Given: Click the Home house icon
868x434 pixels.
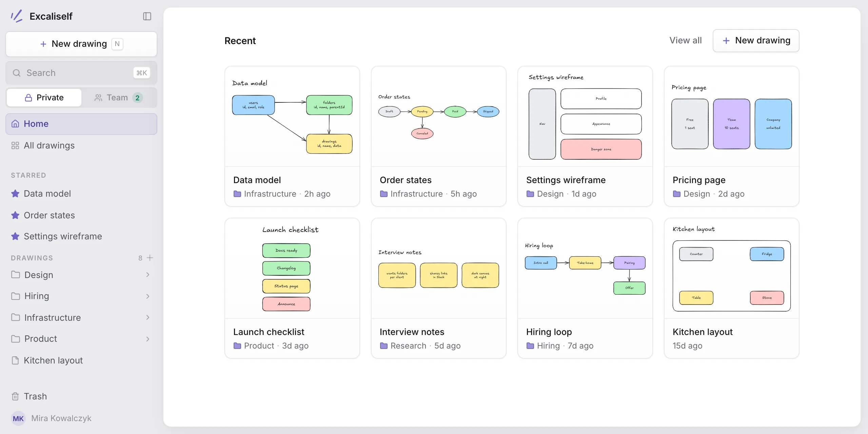Looking at the screenshot, I should pos(15,124).
